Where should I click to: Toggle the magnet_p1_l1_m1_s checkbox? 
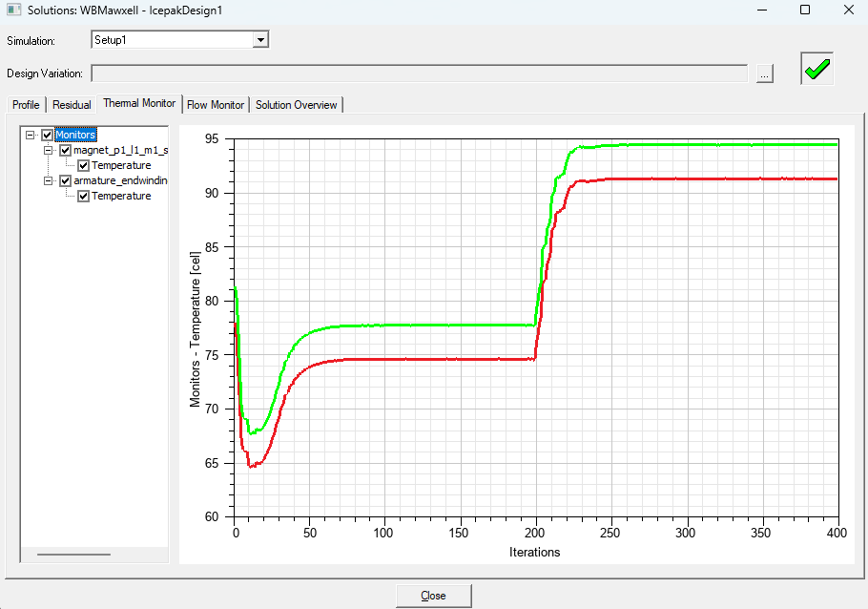click(x=65, y=150)
